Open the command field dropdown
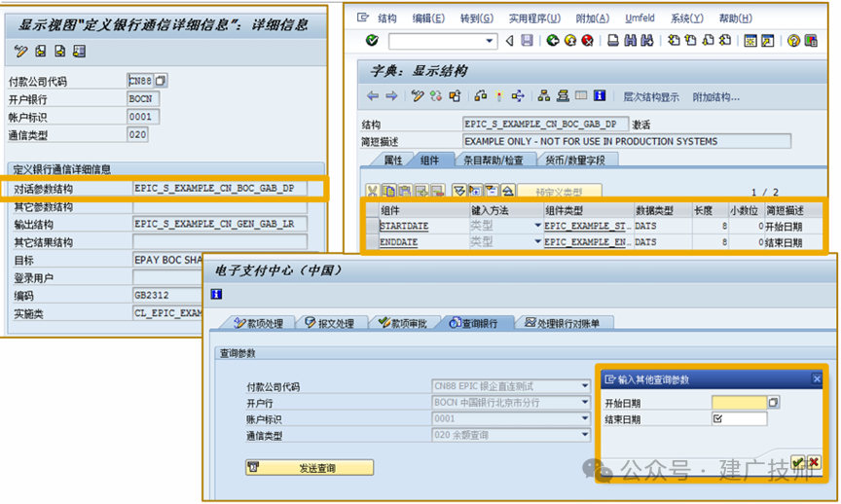The image size is (841, 504). coord(489,41)
